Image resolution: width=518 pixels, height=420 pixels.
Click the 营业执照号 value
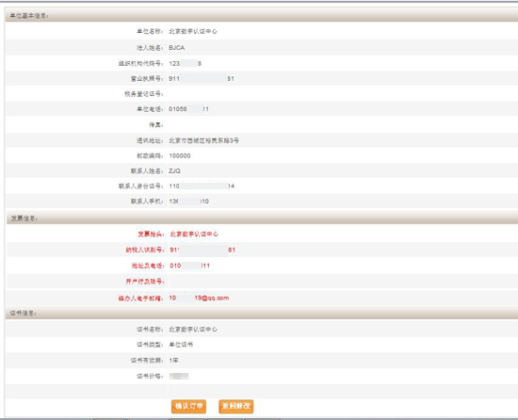[x=202, y=78]
